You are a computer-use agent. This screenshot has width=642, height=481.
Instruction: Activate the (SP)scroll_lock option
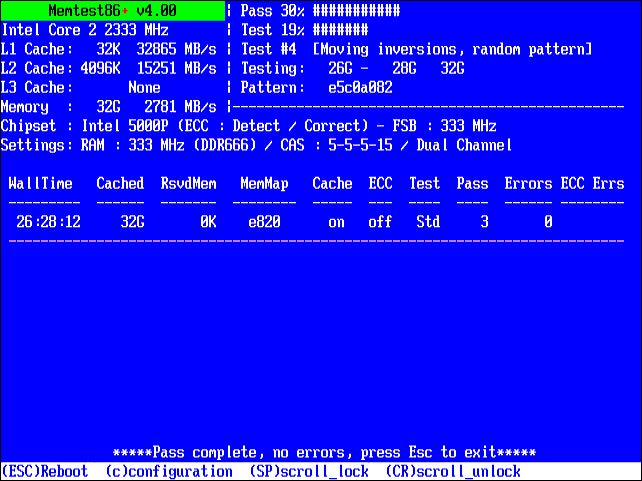309,471
